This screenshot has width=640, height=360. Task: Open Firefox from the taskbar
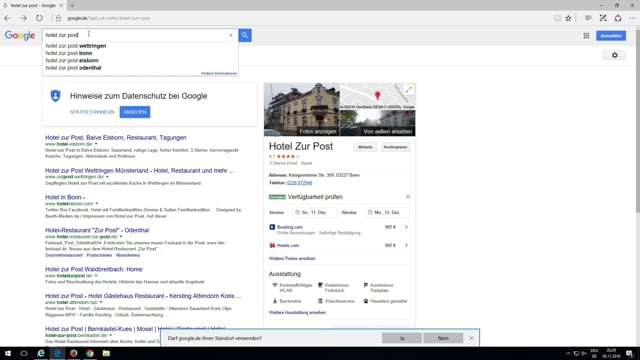click(x=73, y=353)
